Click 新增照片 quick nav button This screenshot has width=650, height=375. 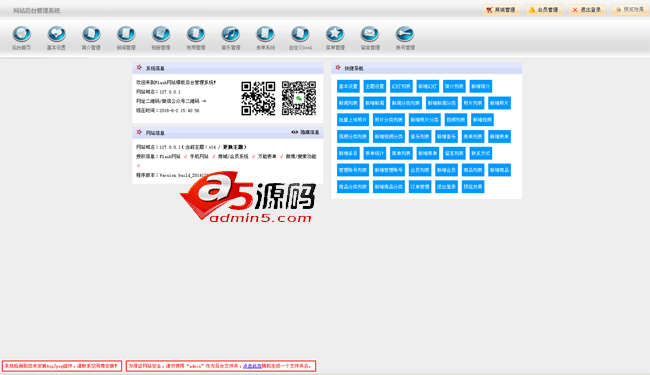(x=500, y=103)
